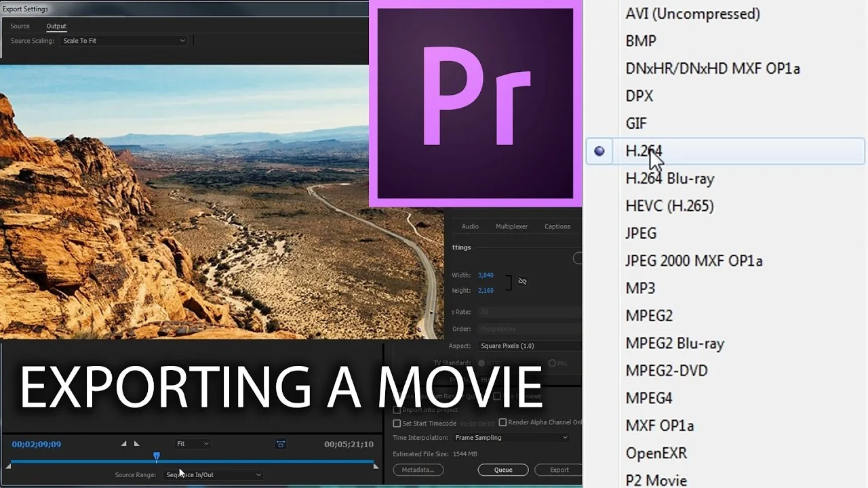Choose GIF export format

click(x=636, y=123)
